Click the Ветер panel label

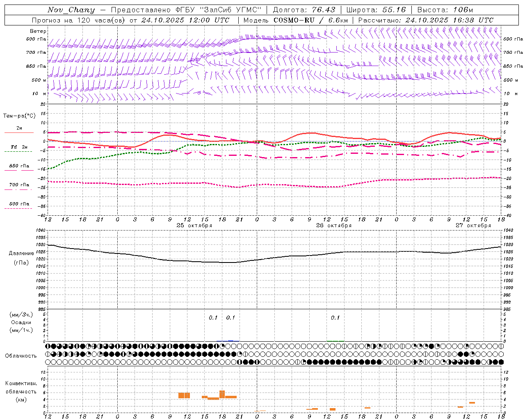pos(38,31)
